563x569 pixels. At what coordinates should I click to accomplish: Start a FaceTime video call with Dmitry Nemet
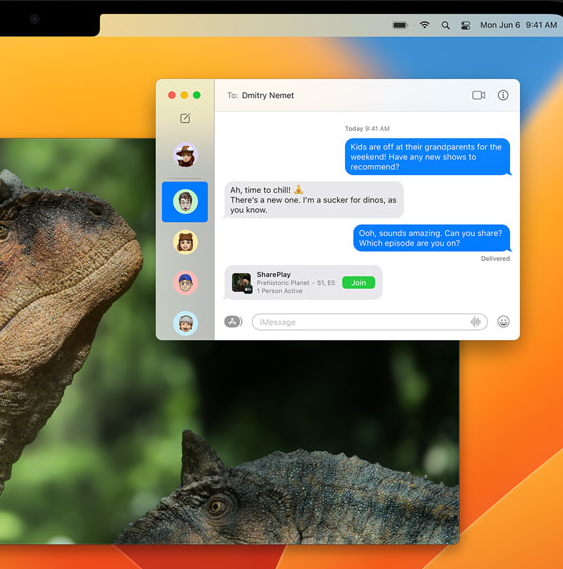pos(478,95)
